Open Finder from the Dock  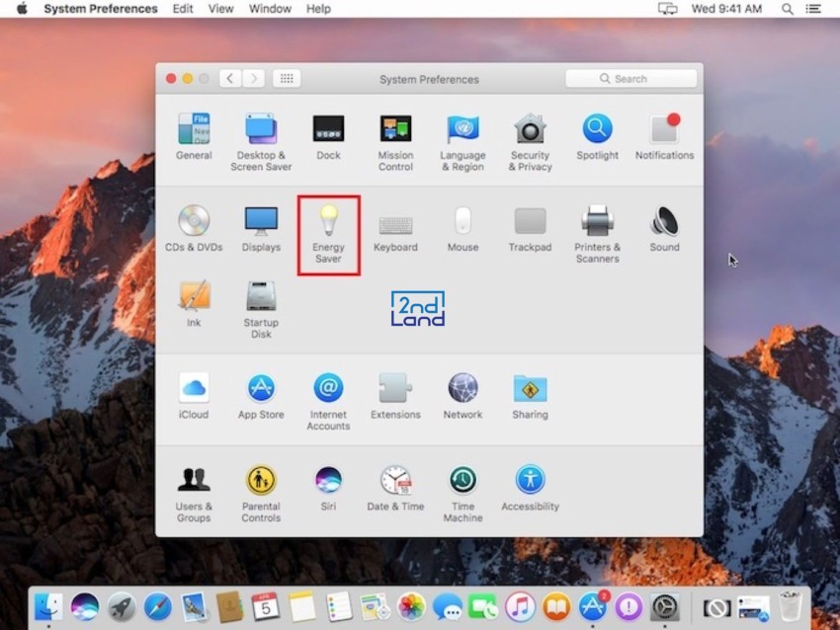coord(48,607)
